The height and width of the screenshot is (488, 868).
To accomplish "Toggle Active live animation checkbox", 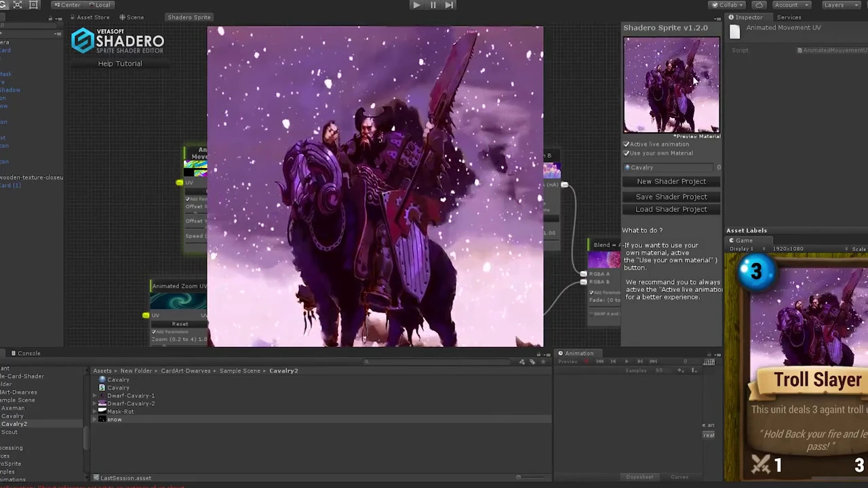I will [x=627, y=144].
